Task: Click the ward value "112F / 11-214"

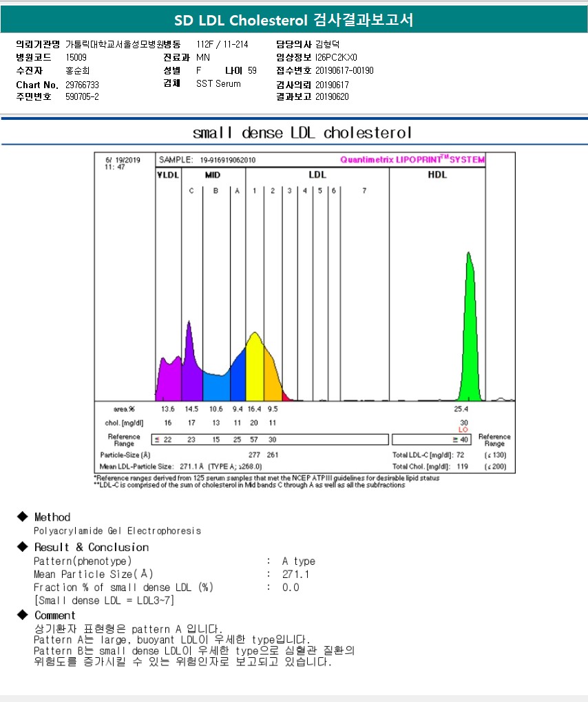Action: [x=222, y=44]
